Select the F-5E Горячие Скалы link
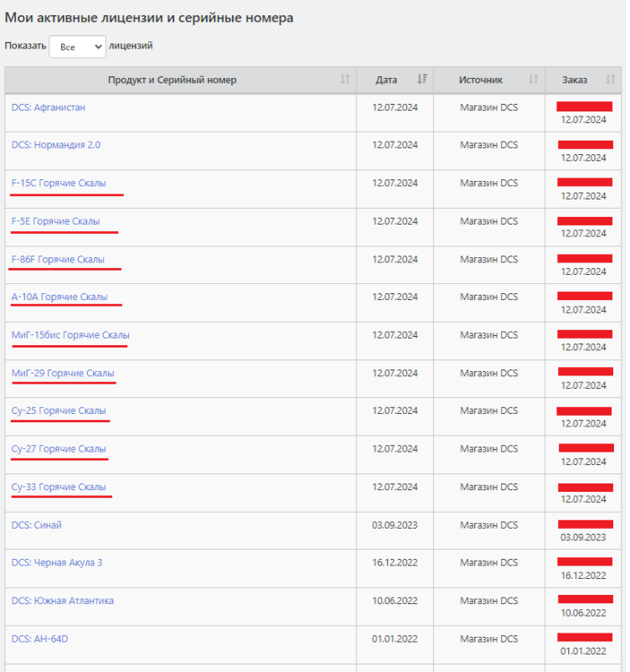This screenshot has height=672, width=630. [x=56, y=221]
